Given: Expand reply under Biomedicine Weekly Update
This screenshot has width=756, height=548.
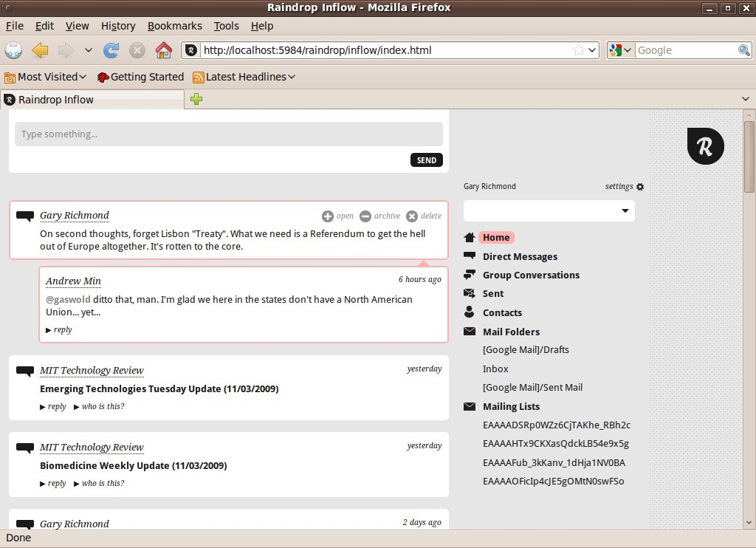Looking at the screenshot, I should pos(53,483).
